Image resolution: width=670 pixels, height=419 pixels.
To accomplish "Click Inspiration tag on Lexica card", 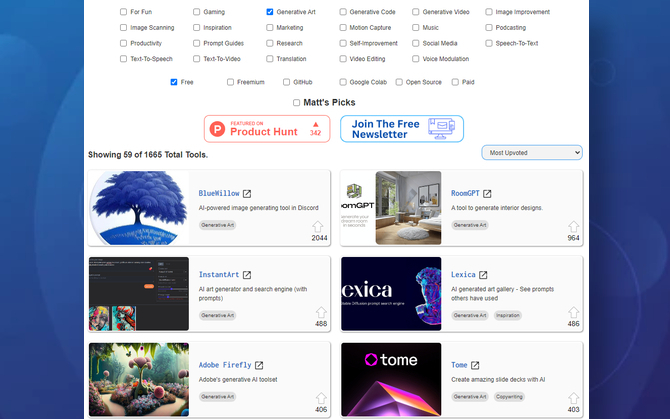I will pyautogui.click(x=508, y=315).
